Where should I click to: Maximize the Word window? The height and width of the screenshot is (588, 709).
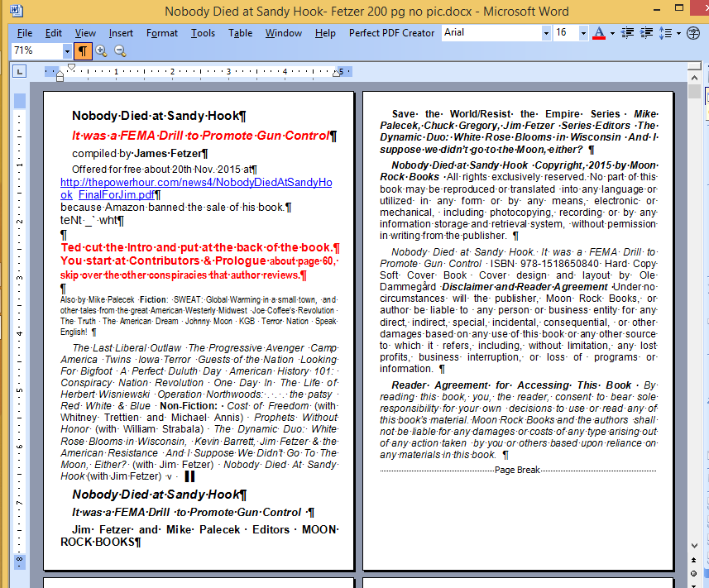tap(679, 8)
